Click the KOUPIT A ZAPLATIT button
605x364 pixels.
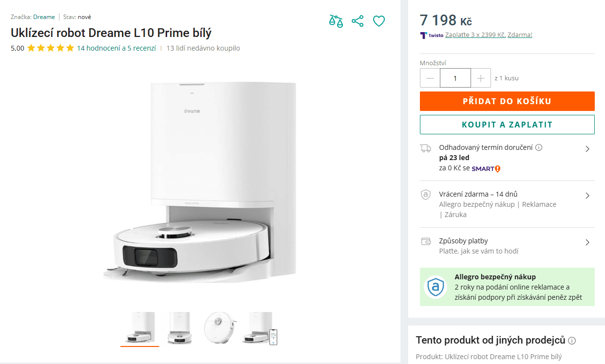click(507, 124)
